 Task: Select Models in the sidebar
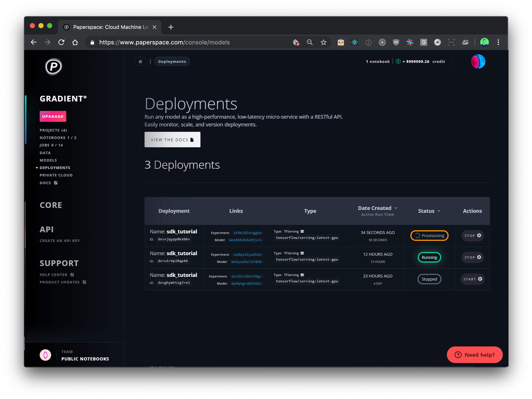pyautogui.click(x=48, y=160)
